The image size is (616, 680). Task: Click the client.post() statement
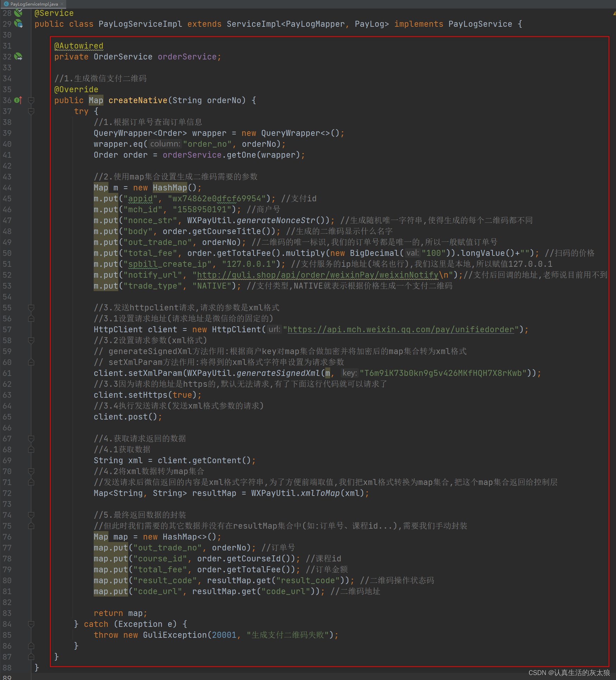[128, 417]
